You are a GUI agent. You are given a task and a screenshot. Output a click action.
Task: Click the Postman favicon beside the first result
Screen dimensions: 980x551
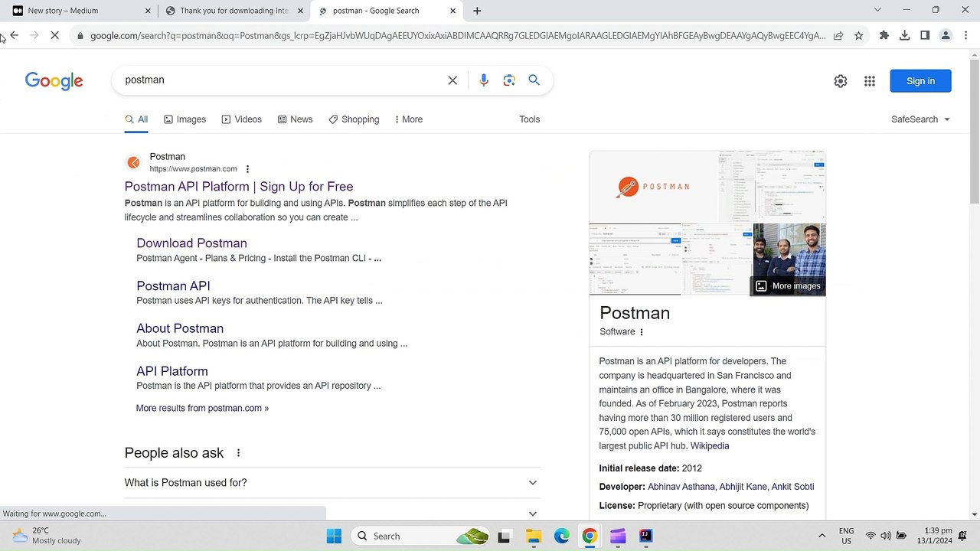[134, 162]
